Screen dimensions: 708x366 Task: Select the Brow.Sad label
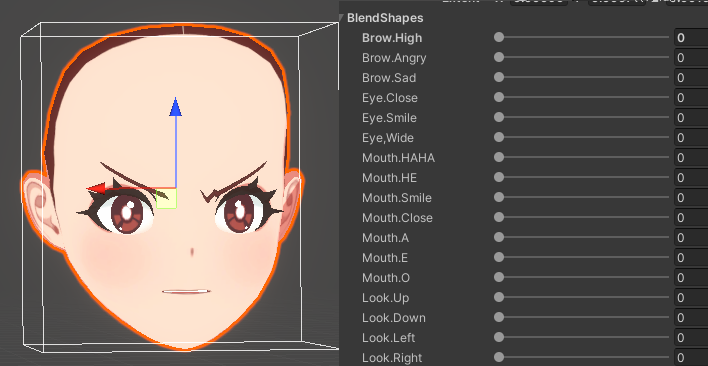(389, 78)
